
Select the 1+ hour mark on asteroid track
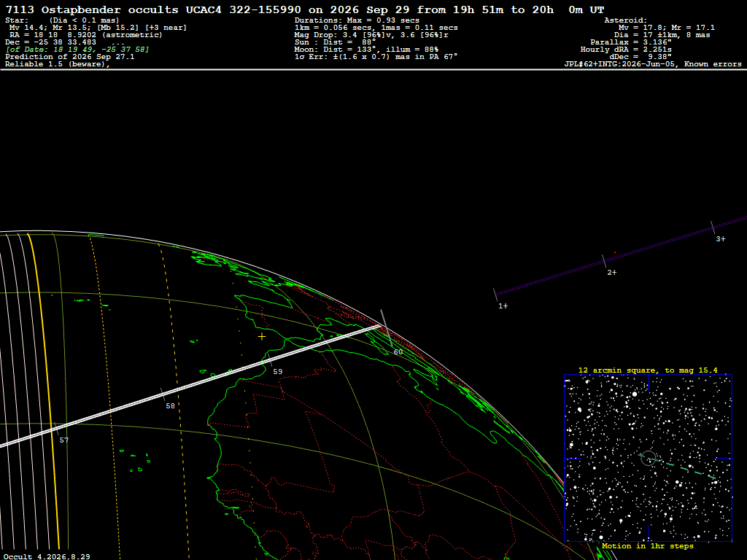tap(503, 306)
